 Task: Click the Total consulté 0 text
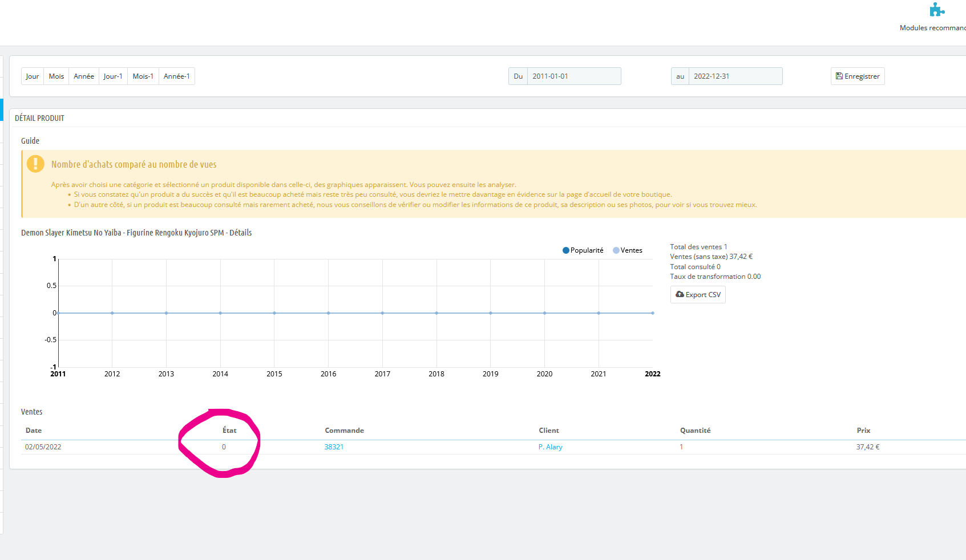(x=695, y=267)
